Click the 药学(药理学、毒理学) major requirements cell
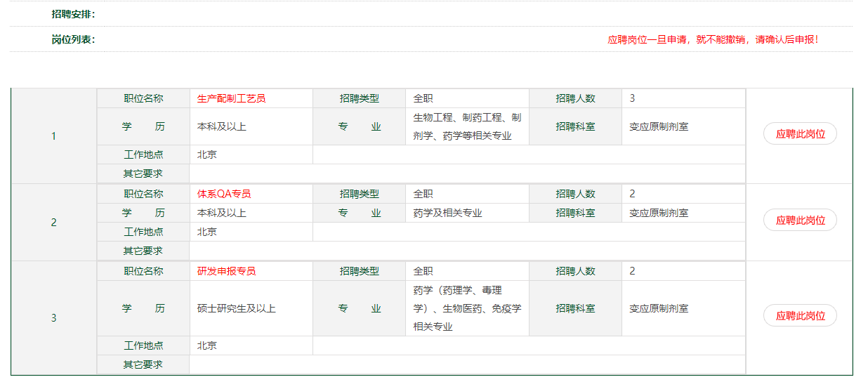 coord(467,308)
